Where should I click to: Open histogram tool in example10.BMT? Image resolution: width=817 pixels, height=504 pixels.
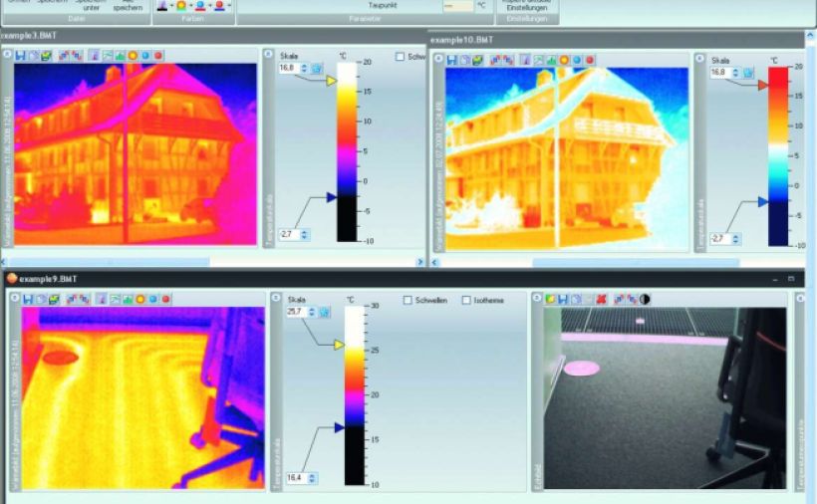click(x=551, y=60)
